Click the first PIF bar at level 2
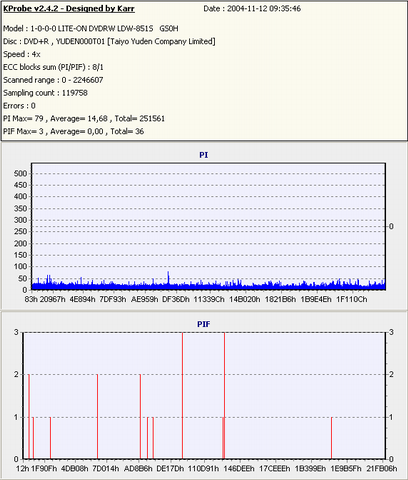The image size is (408, 480). coord(29,417)
